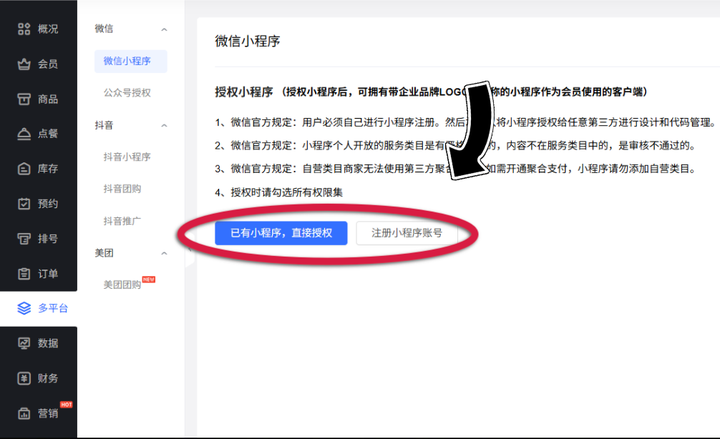Open the 商品 section label
Screen dimensions: 720x439
pos(48,99)
